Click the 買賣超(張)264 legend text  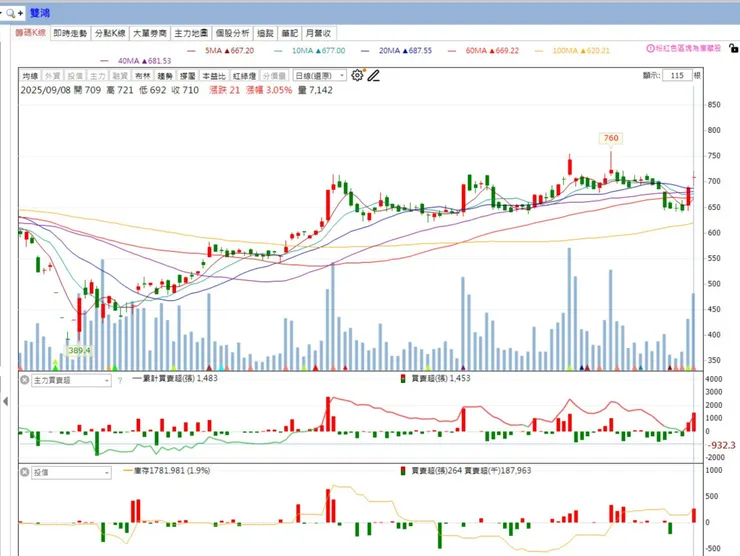(x=437, y=471)
